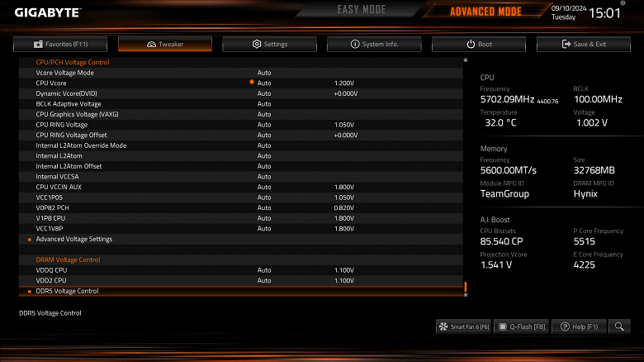Open the CPU RING Voltage Auto dropdown
The height and width of the screenshot is (362, 644).
(264, 125)
